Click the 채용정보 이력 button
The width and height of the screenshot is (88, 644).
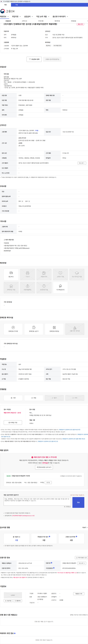(x=79, y=594)
